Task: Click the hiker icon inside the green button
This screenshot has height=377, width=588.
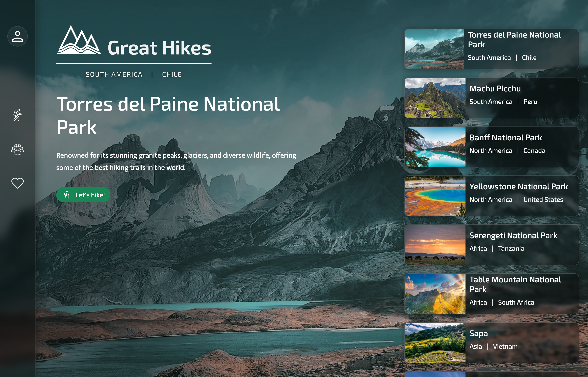Action: pos(67,194)
